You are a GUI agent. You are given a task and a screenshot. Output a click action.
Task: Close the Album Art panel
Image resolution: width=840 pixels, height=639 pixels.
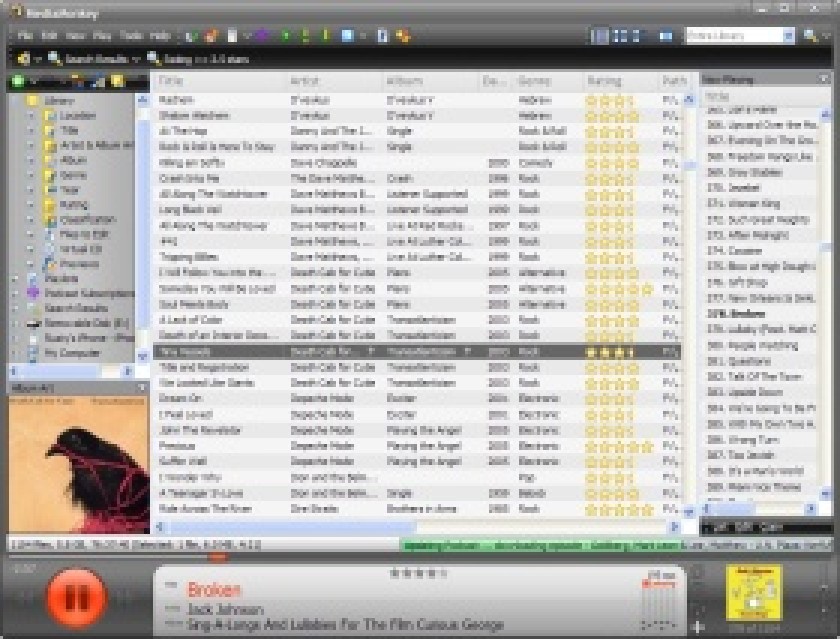pyautogui.click(x=142, y=387)
